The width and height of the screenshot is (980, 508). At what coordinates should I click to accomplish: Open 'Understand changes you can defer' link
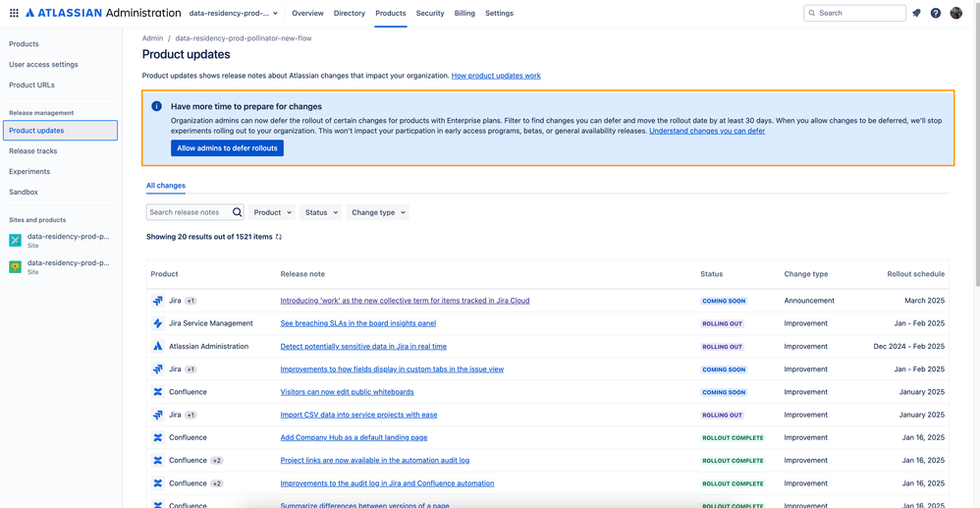click(x=707, y=132)
